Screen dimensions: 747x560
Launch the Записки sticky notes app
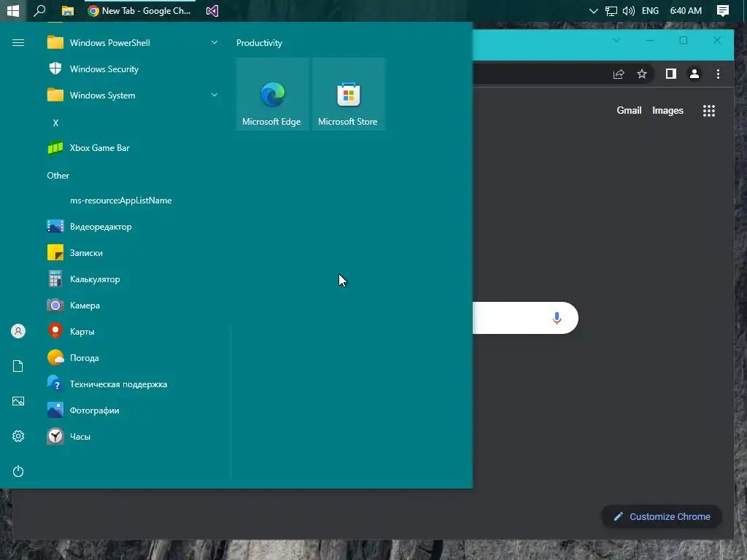tap(131, 253)
